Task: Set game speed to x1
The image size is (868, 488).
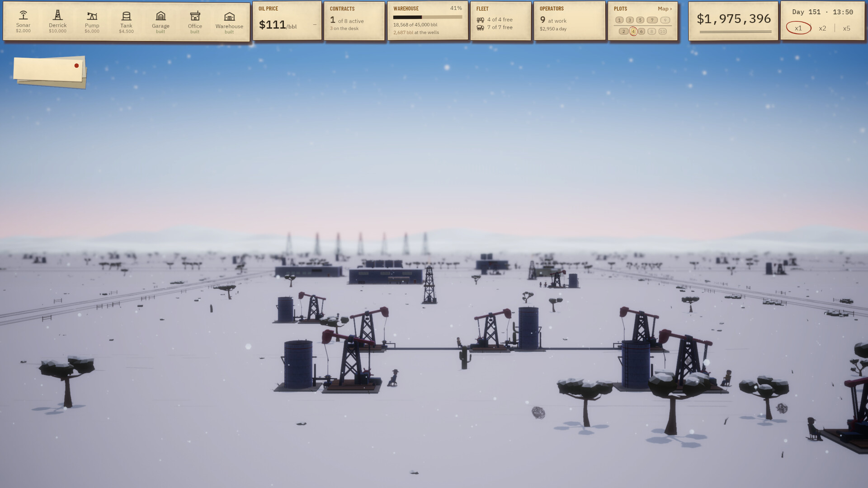Action: pyautogui.click(x=798, y=28)
